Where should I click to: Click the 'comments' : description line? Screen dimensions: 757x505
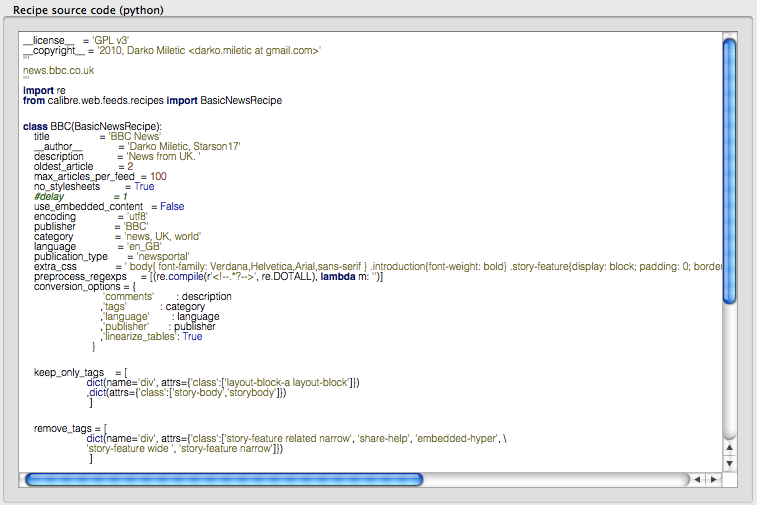click(x=168, y=296)
